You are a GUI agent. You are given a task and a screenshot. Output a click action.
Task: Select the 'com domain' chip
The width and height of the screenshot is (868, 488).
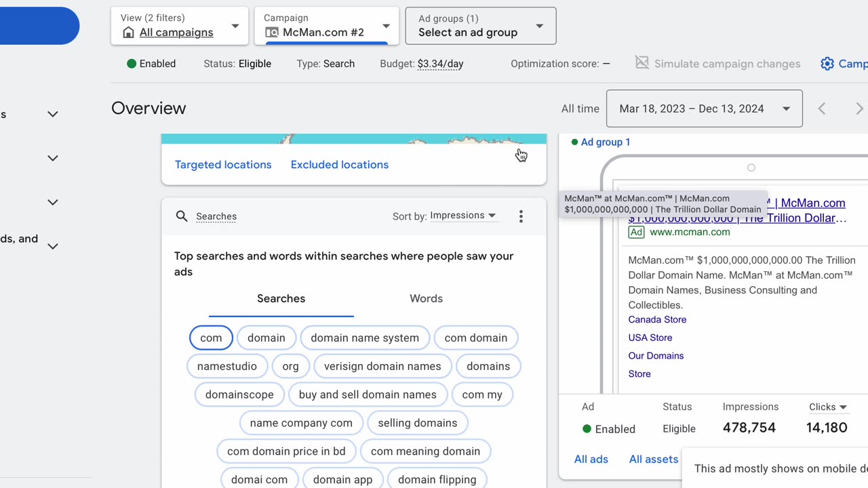click(476, 338)
